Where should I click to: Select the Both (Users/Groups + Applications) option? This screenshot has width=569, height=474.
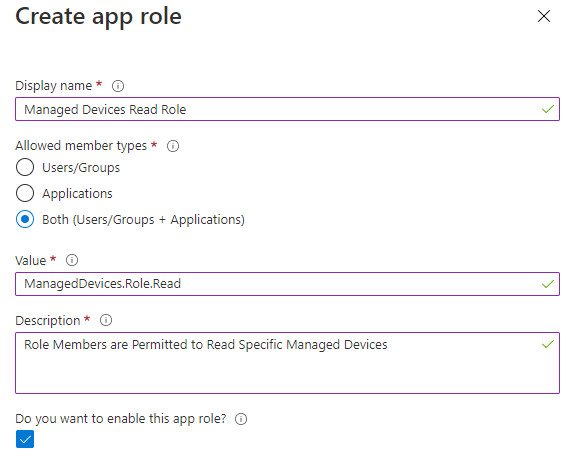(25, 219)
